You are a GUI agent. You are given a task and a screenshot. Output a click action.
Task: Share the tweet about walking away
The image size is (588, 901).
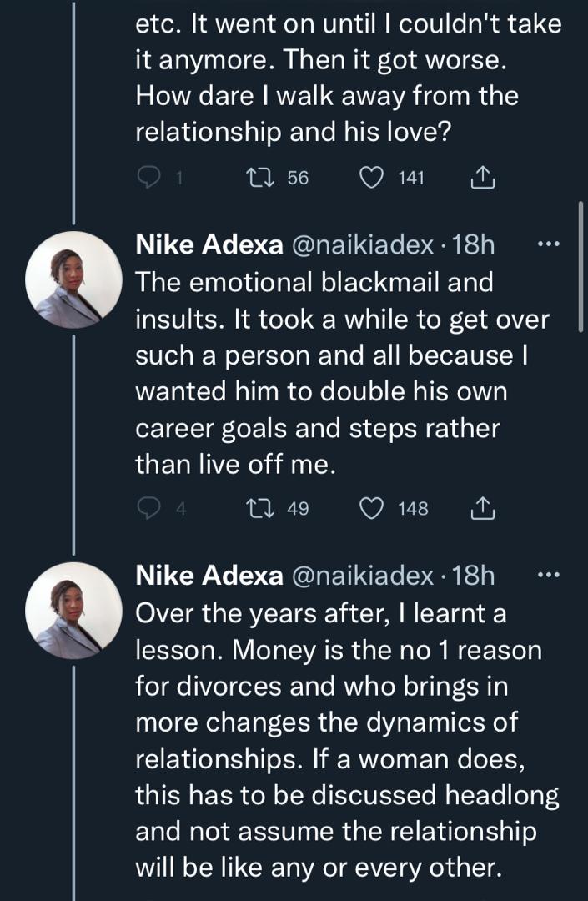tap(482, 175)
